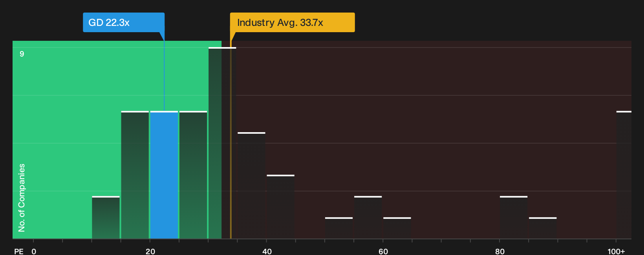Click the x-axis tick label 60

pyautogui.click(x=383, y=251)
